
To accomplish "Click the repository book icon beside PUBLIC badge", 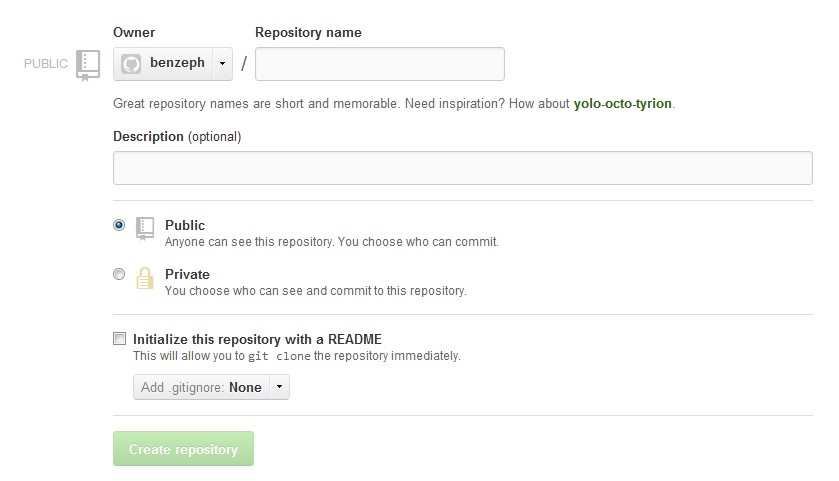I will click(x=88, y=64).
